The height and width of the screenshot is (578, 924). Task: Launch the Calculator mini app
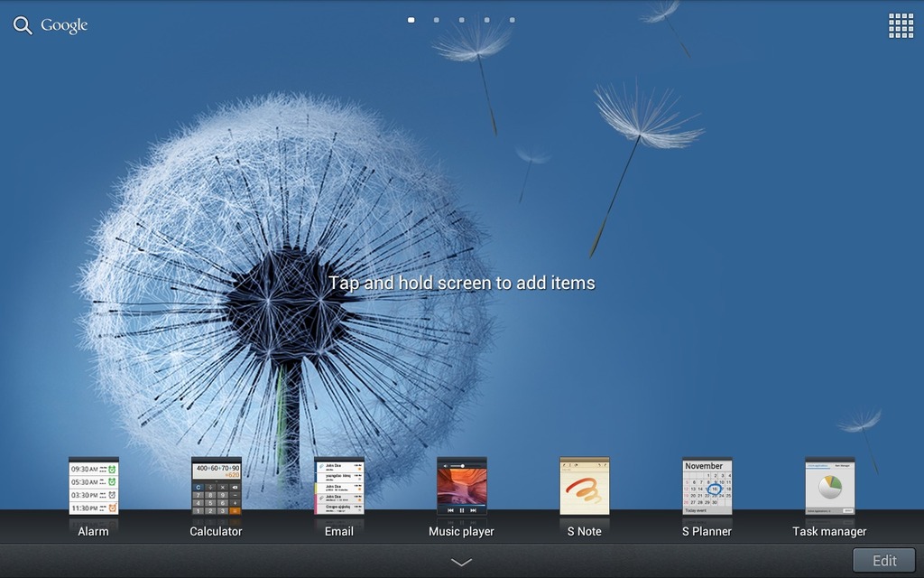[x=217, y=486]
